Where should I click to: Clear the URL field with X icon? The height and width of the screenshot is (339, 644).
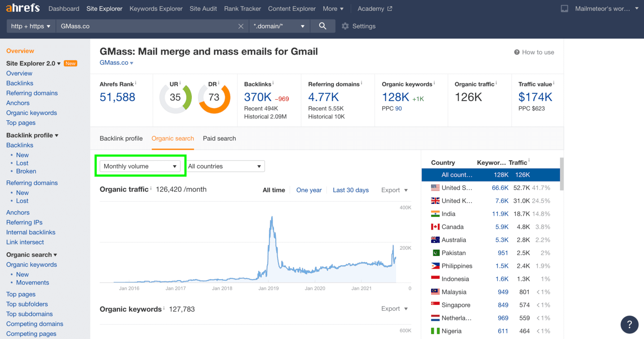(x=241, y=26)
